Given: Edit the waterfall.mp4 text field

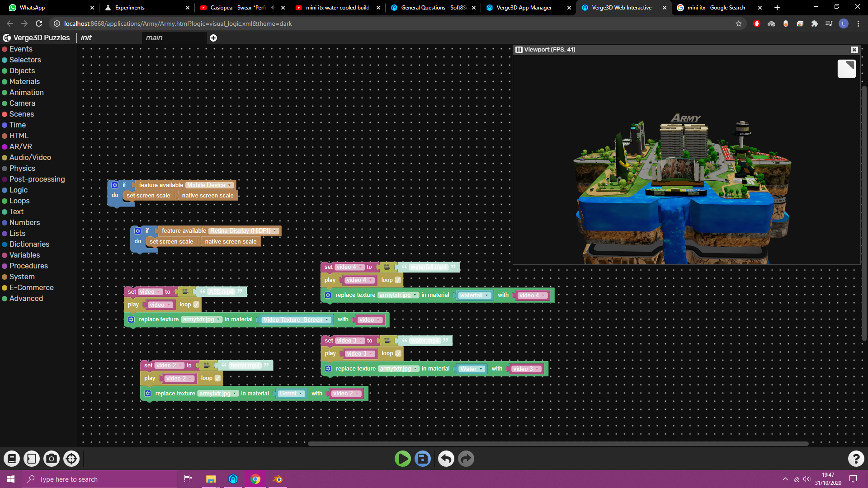Looking at the screenshot, I should (429, 267).
